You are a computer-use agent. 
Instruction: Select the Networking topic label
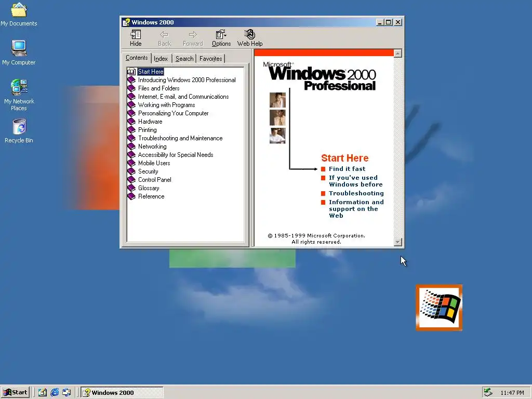[152, 147]
